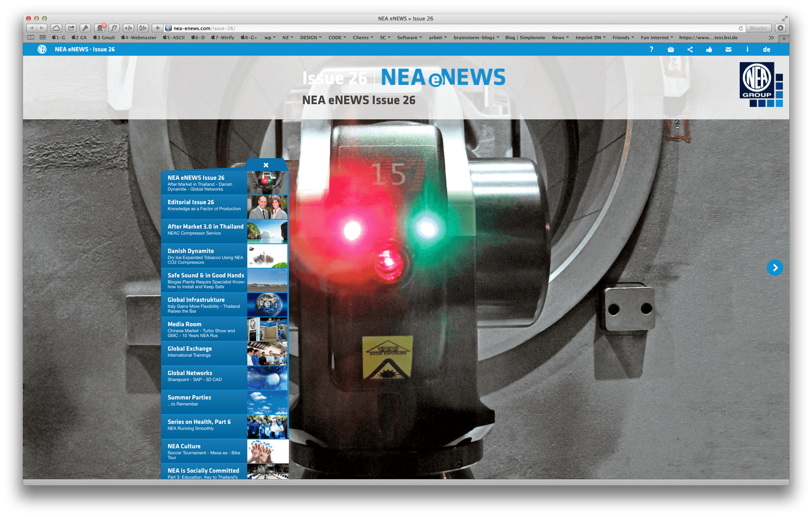Select 'Danish Dynamite' menu entry
Screen dimensions: 812x517
click(x=225, y=256)
